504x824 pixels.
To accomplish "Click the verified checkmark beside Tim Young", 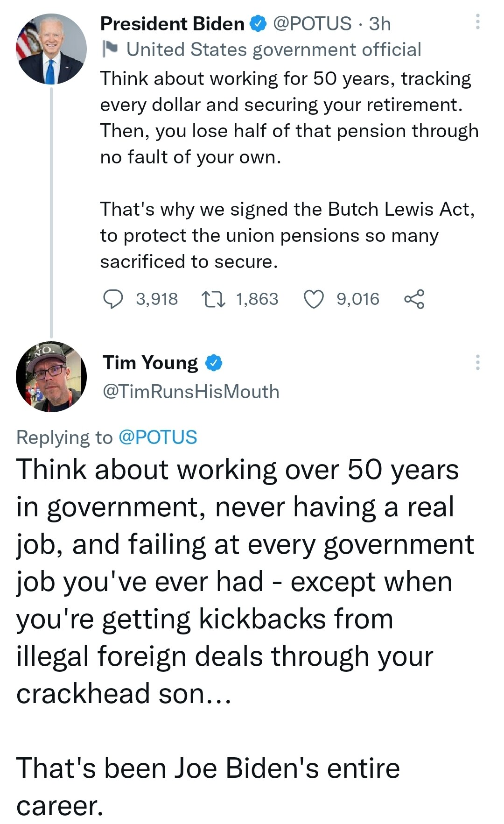I will click(x=214, y=363).
